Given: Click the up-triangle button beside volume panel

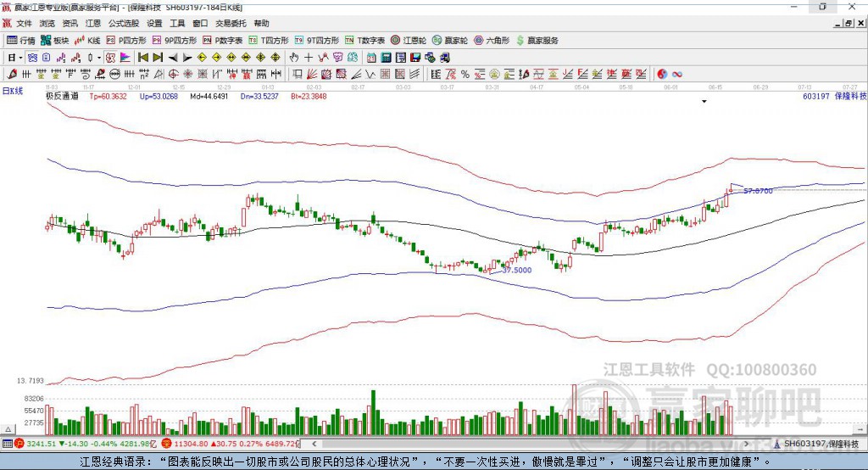Looking at the screenshot, I should (x=8, y=429).
